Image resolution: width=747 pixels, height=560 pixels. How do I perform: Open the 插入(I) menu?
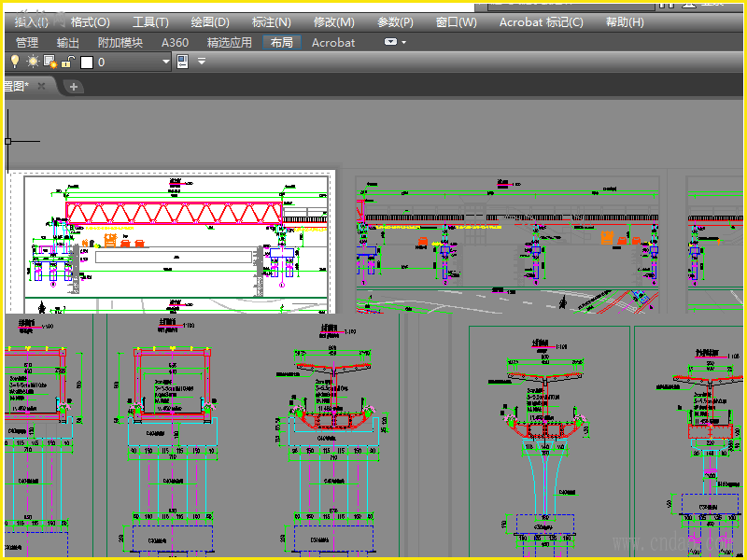tap(32, 21)
